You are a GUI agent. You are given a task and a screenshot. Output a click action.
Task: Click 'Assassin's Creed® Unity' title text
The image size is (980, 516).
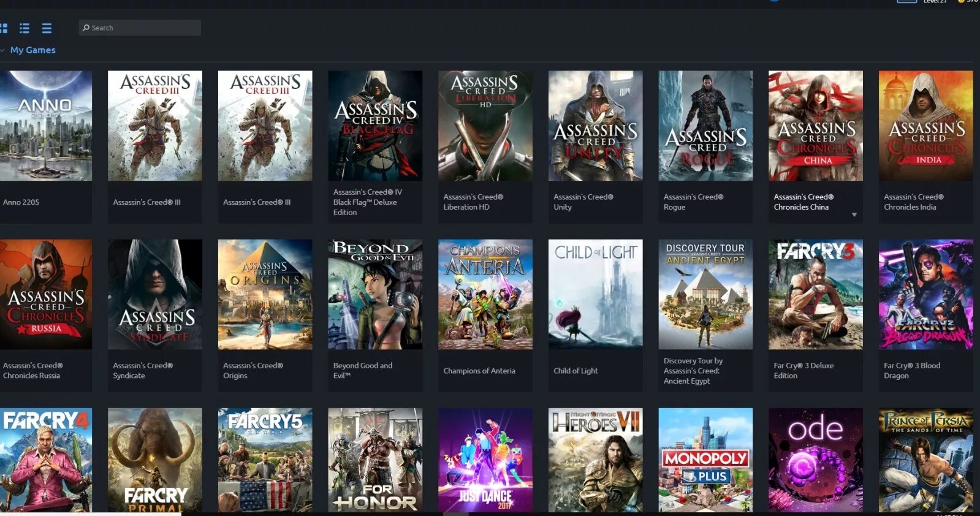point(583,202)
